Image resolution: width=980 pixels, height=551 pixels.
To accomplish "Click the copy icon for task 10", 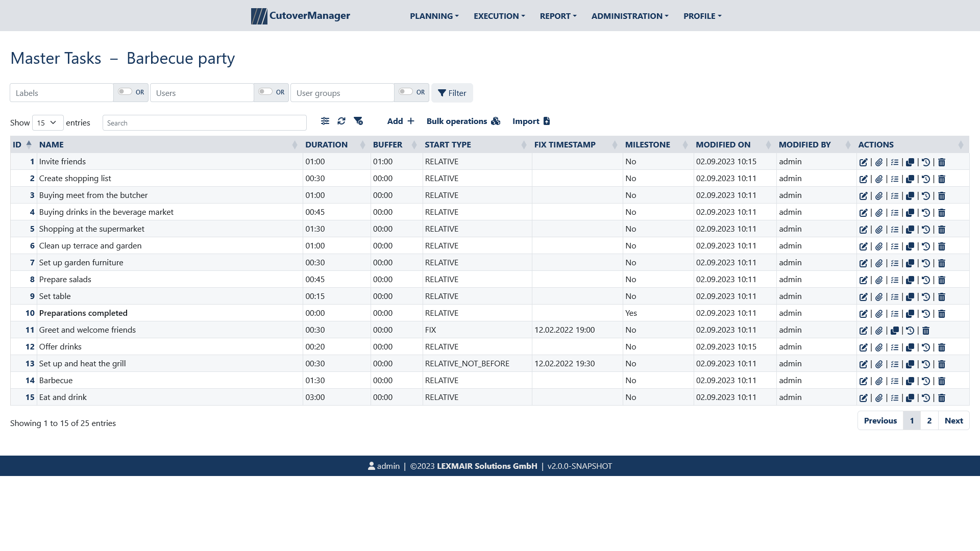I will click(x=910, y=314).
